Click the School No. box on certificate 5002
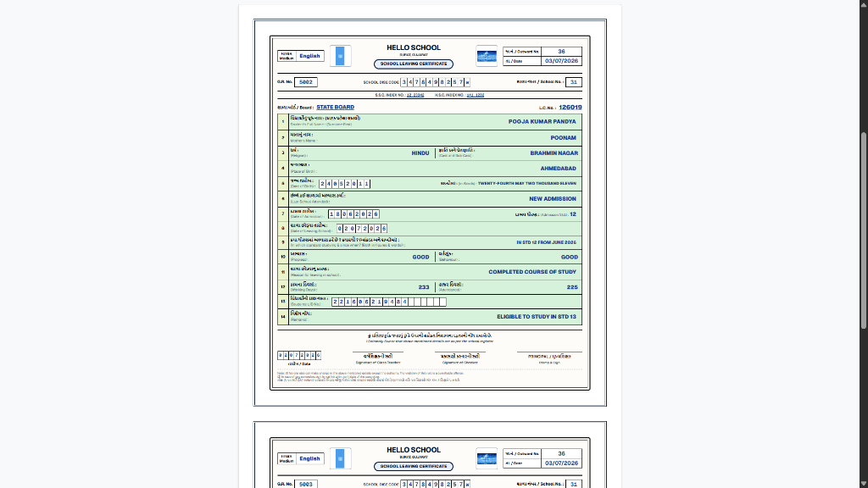The image size is (868, 488). (574, 82)
